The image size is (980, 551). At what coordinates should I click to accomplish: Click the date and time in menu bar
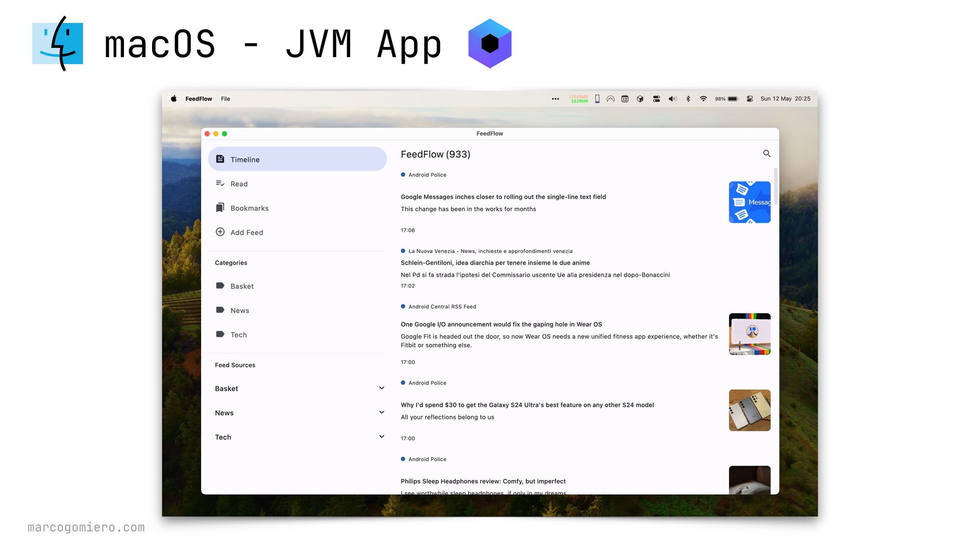pyautogui.click(x=785, y=99)
